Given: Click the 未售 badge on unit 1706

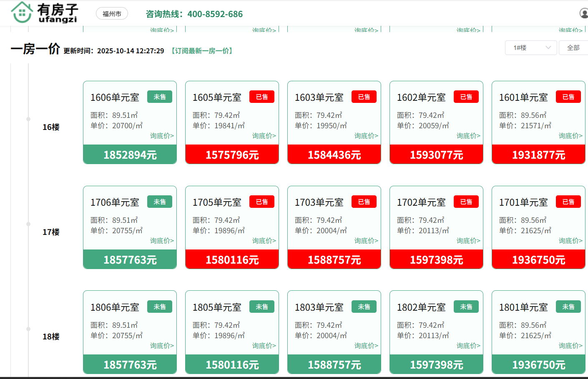Looking at the screenshot, I should (160, 202).
